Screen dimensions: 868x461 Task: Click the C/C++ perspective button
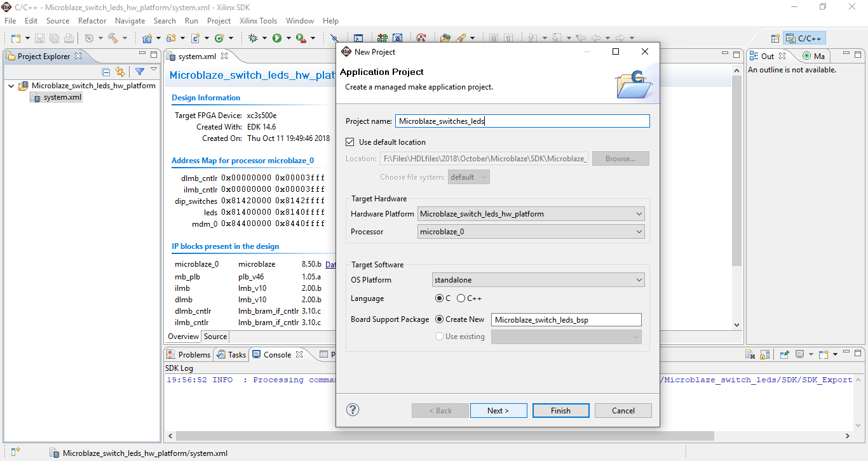pyautogui.click(x=804, y=38)
